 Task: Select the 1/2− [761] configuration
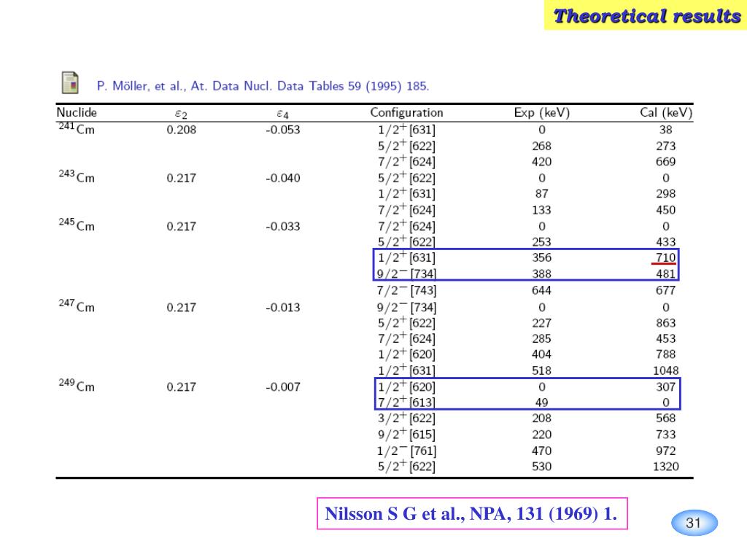406,451
